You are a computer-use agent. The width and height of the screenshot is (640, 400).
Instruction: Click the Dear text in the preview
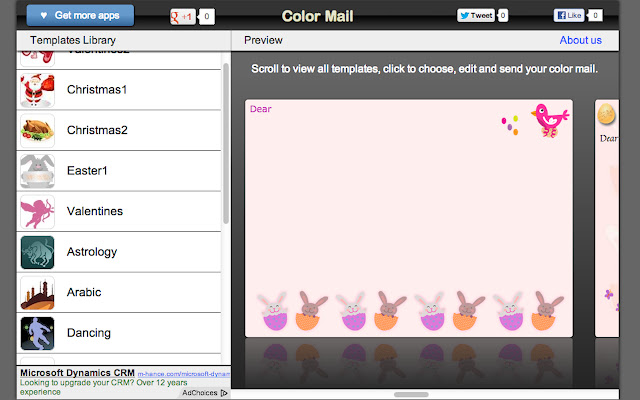point(260,109)
